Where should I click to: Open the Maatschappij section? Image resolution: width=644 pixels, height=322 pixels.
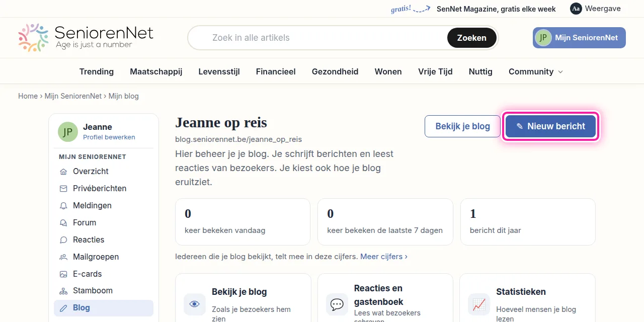[x=156, y=71]
